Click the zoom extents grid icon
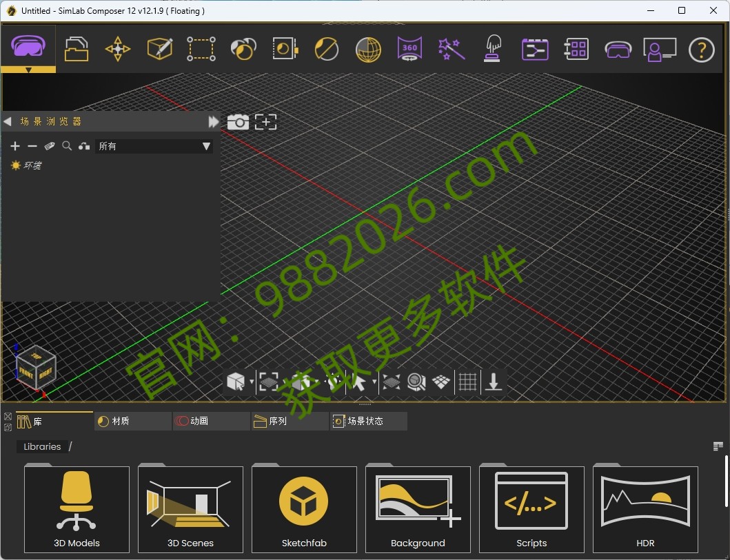The height and width of the screenshot is (560, 730). tap(391, 382)
